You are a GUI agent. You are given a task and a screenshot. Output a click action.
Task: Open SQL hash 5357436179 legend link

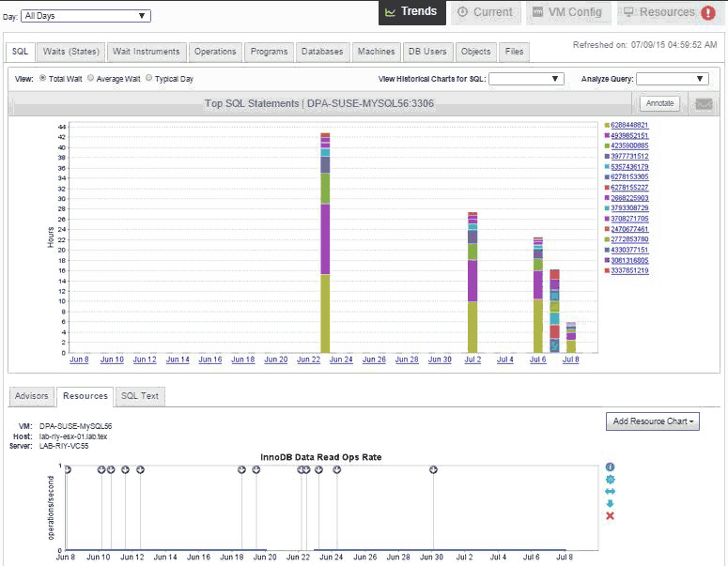coord(629,166)
